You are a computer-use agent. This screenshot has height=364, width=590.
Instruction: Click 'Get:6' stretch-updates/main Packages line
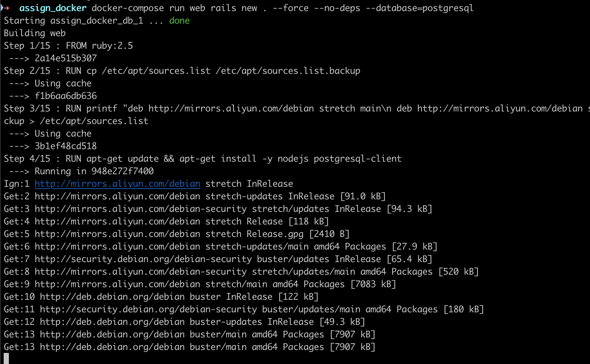tap(220, 247)
